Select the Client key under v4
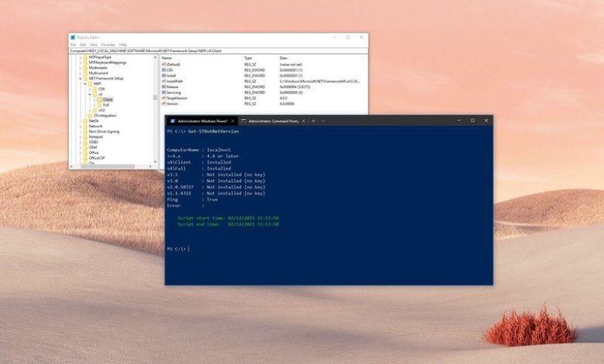This screenshot has height=364, width=604. (108, 100)
